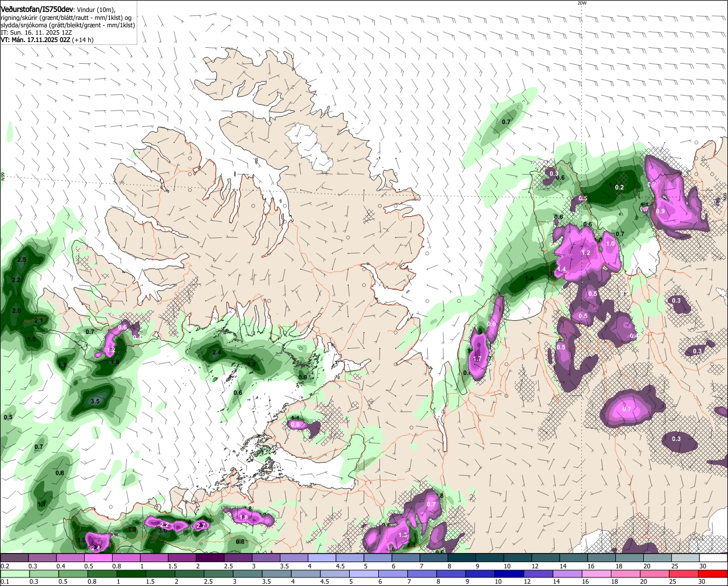This screenshot has width=728, height=586.
Task: Click the darkest purple swatch between 2 and 2.5 in the top legend
Action: click(x=209, y=558)
